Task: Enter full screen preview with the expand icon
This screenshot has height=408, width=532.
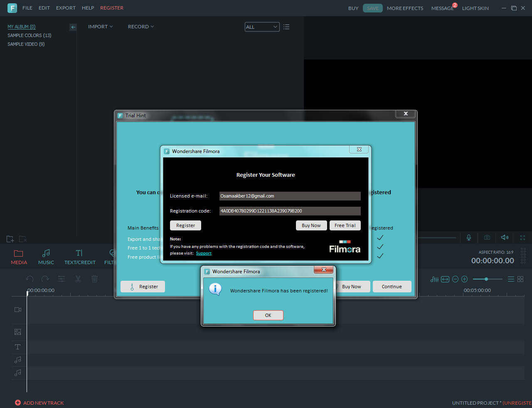Action: tap(523, 237)
